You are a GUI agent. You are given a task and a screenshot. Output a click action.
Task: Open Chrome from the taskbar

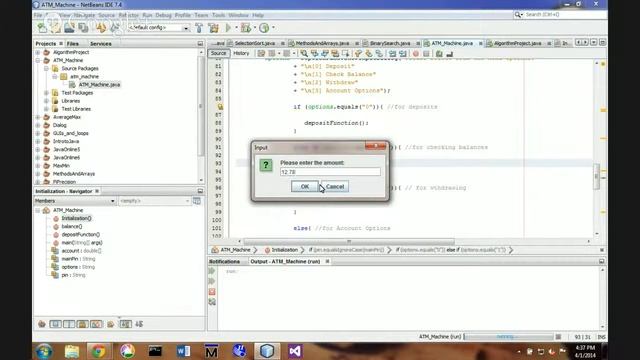pos(98,351)
